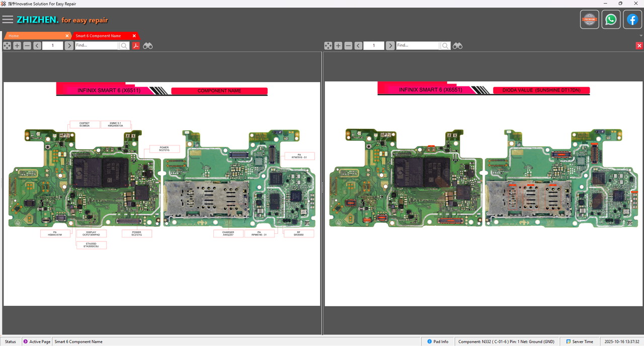
Task: Fit left viewer page with move icon
Action: point(7,46)
